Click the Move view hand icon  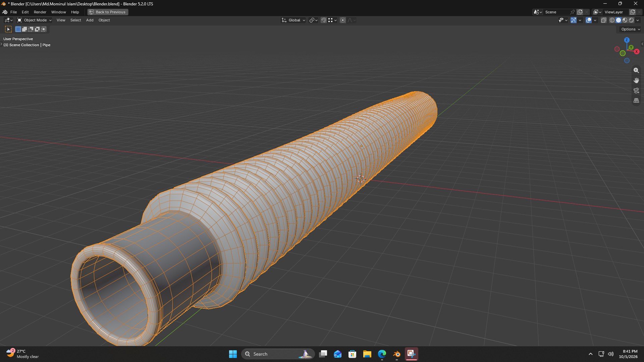point(636,80)
